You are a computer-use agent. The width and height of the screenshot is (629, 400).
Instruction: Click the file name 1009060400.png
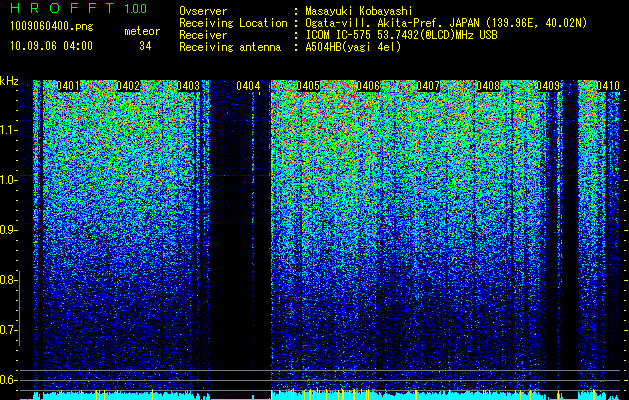coord(52,27)
